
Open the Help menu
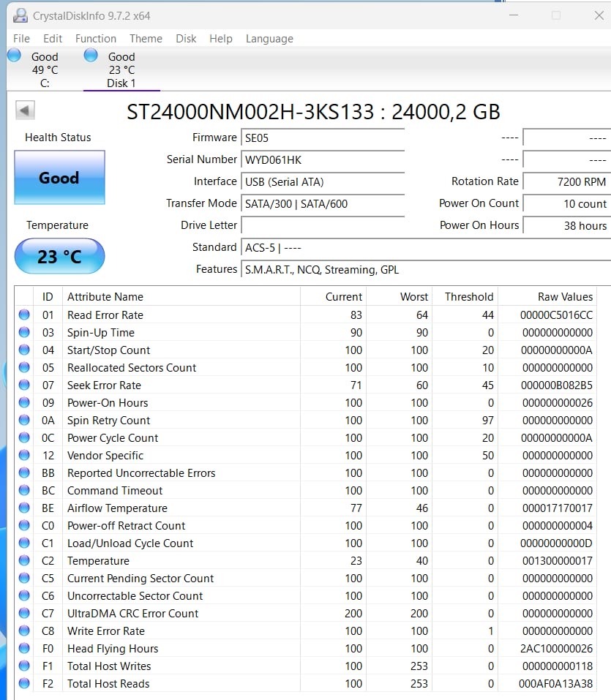click(x=221, y=39)
